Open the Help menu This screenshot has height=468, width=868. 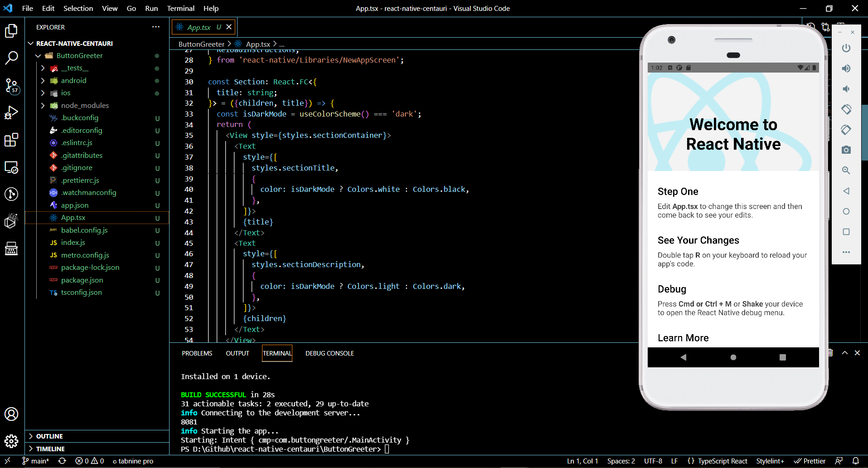point(211,8)
